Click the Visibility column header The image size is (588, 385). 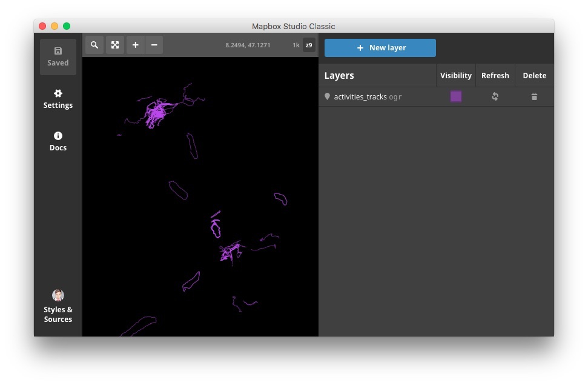[455, 76]
